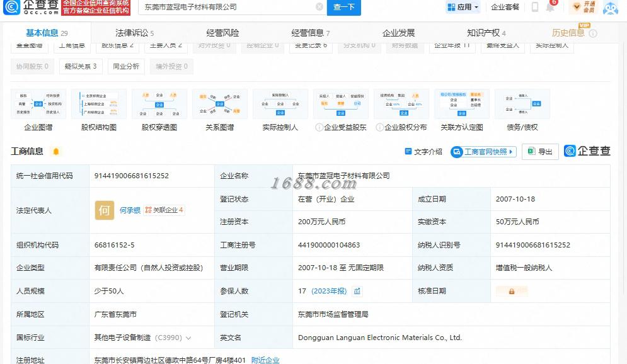Open the 工商官网快照 button

tap(483, 152)
